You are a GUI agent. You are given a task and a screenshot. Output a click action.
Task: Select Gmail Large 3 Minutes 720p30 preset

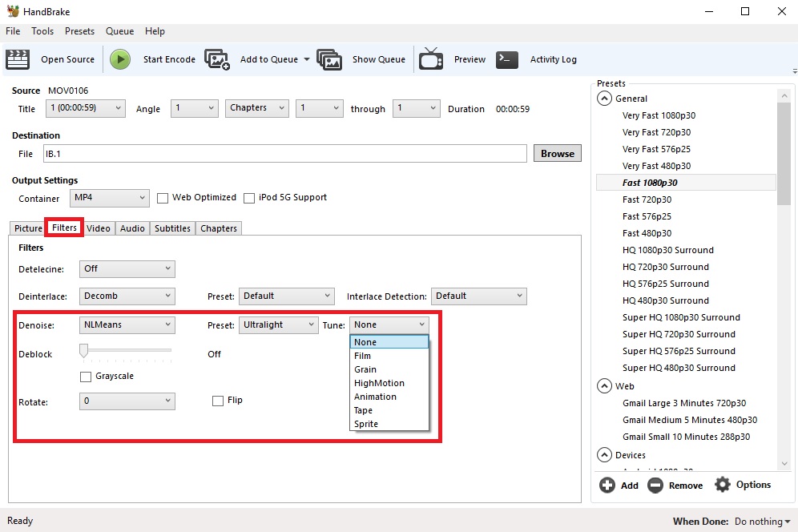point(684,403)
